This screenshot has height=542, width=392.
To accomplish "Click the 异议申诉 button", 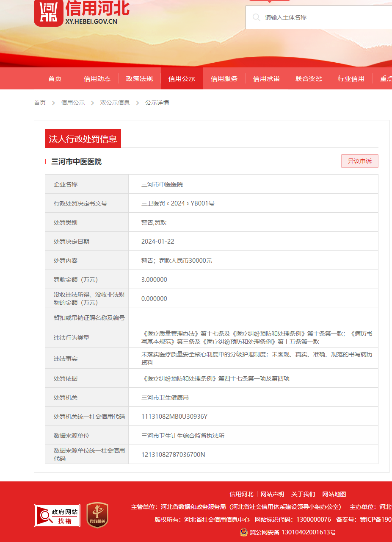I will click(x=360, y=161).
